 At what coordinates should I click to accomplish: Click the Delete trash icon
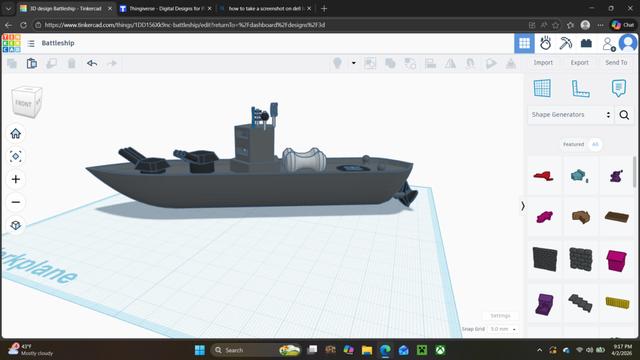click(x=71, y=63)
